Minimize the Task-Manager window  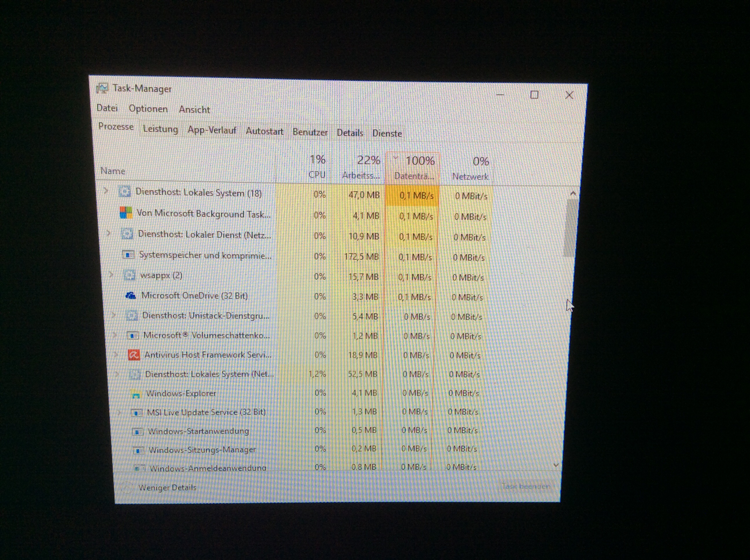(500, 95)
